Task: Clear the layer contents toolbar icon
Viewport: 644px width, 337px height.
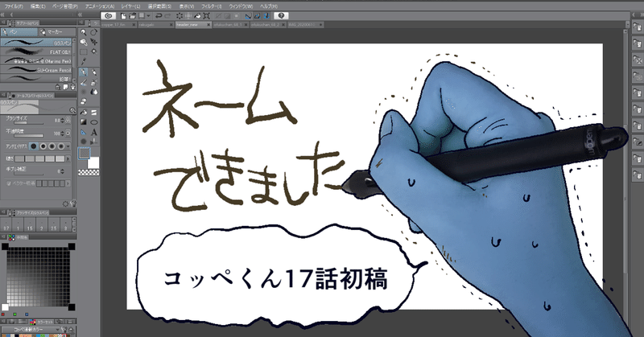Action: coord(180,16)
